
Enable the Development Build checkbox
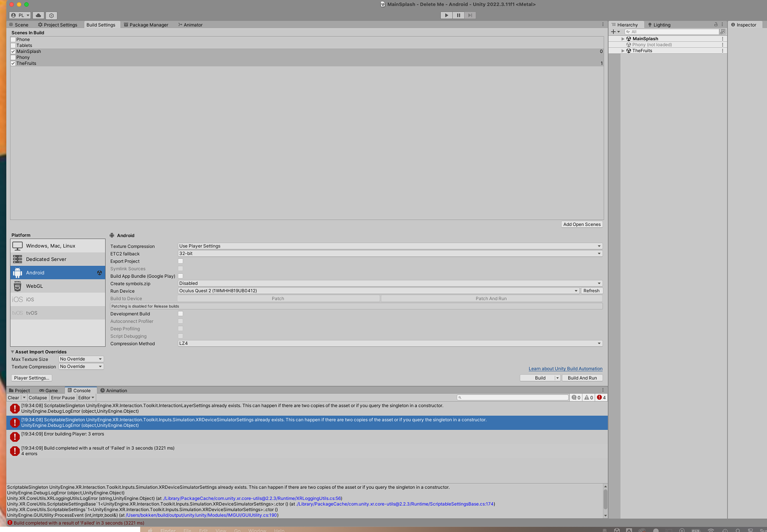tap(181, 314)
